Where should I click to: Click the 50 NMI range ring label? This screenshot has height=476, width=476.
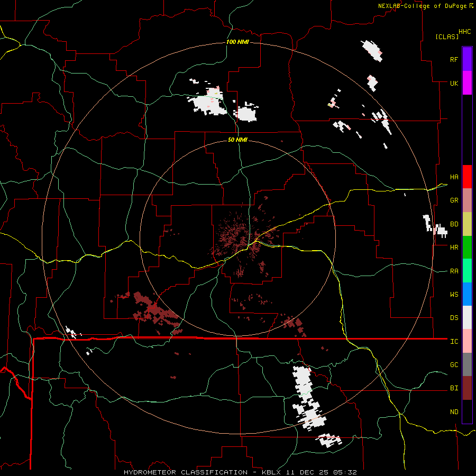237,140
